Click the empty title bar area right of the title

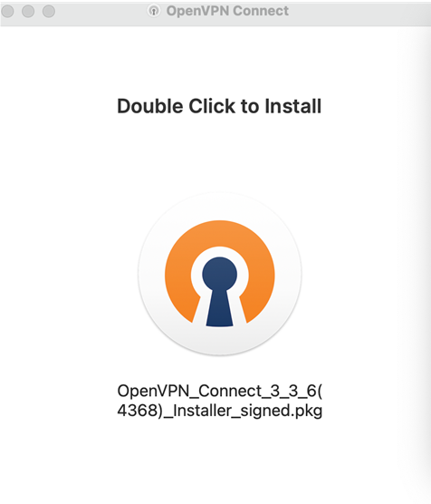click(x=359, y=11)
